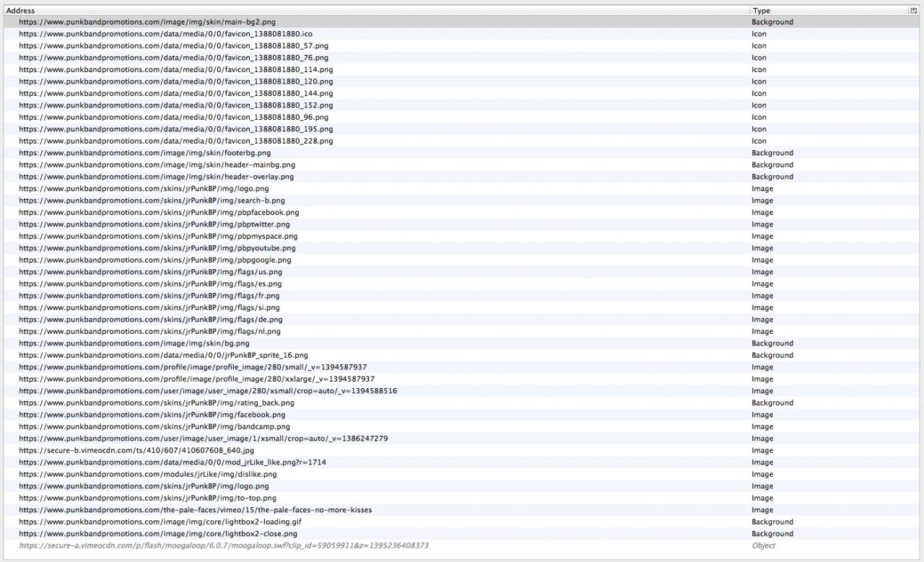The image size is (924, 562).
Task: Select the moogaloop.swf Object address row
Action: pyautogui.click(x=462, y=546)
